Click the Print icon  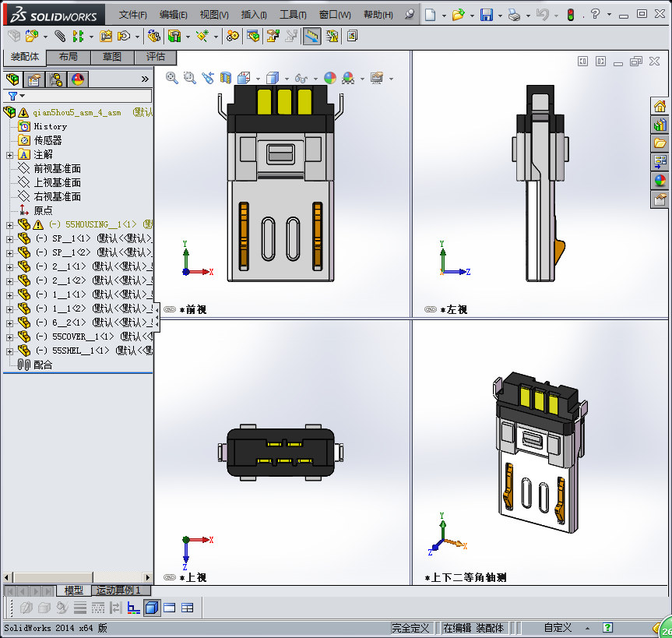tap(514, 15)
